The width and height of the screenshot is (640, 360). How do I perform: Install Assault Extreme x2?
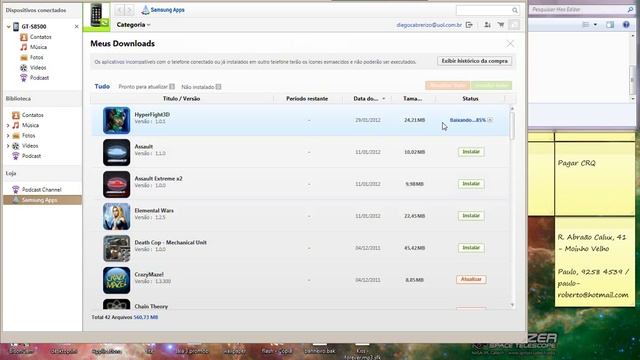471,184
